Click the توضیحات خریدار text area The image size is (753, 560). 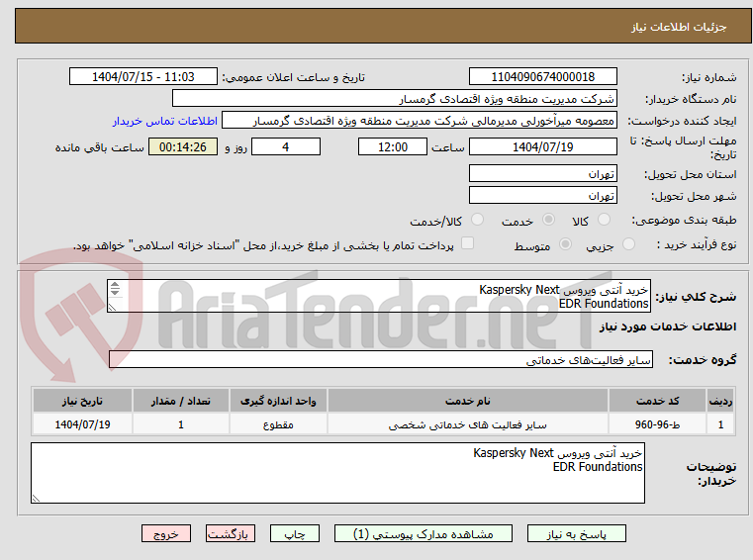pos(337,473)
